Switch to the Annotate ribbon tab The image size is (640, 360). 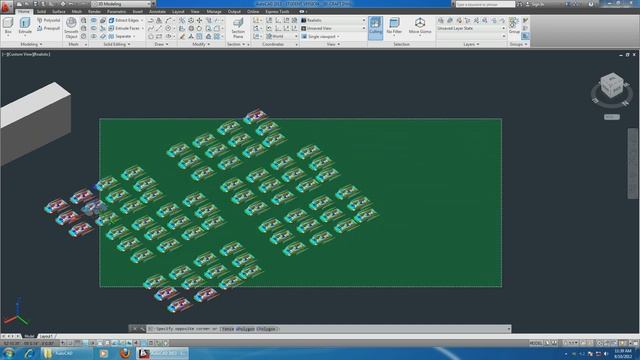pyautogui.click(x=157, y=11)
